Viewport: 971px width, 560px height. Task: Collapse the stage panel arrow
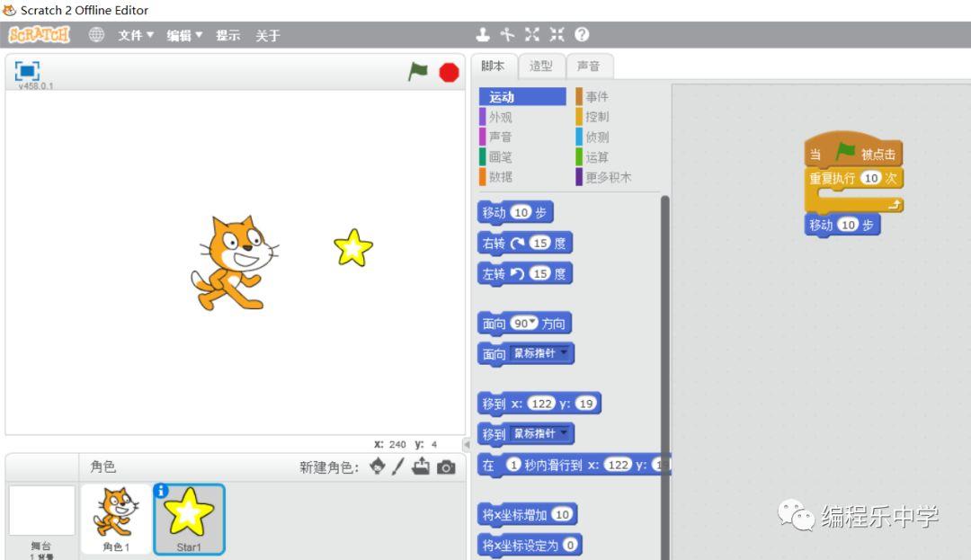pos(467,444)
